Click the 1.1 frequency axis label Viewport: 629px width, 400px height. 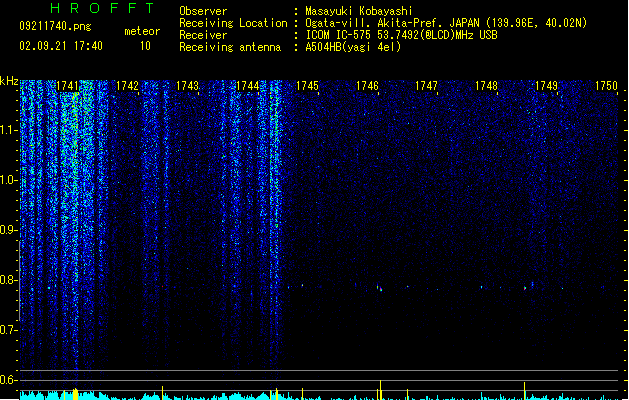[x=8, y=130]
